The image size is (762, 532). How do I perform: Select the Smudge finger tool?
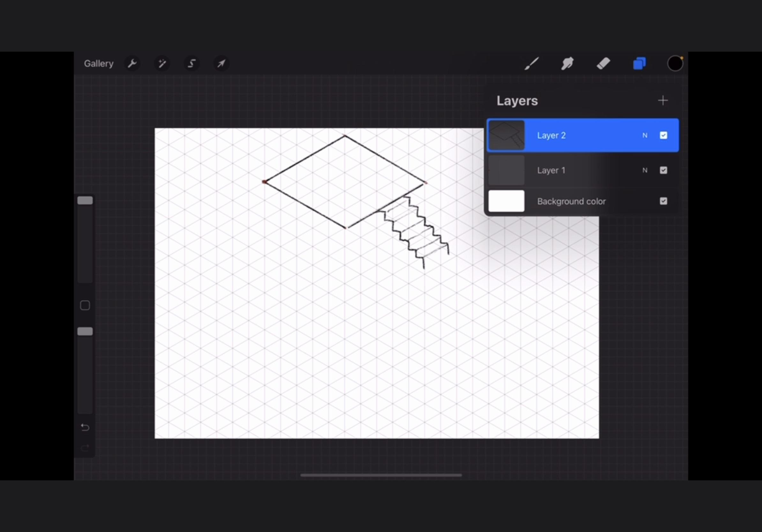click(x=567, y=63)
